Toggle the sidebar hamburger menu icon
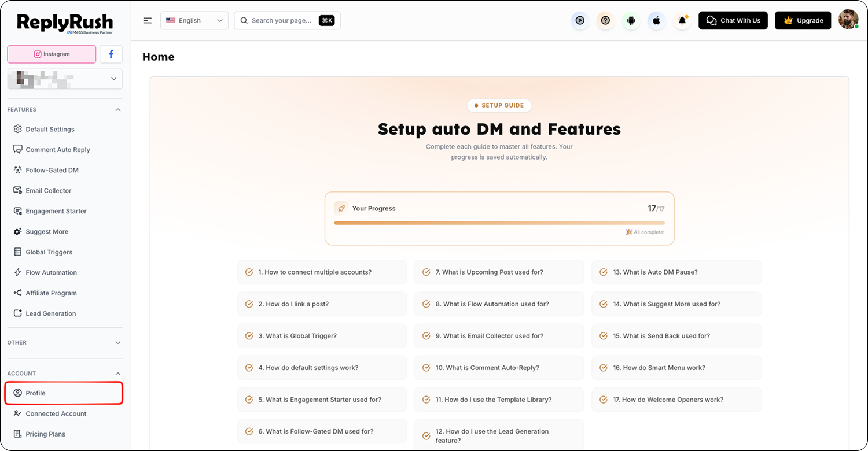Screen dimensions: 868x451 (x=148, y=20)
